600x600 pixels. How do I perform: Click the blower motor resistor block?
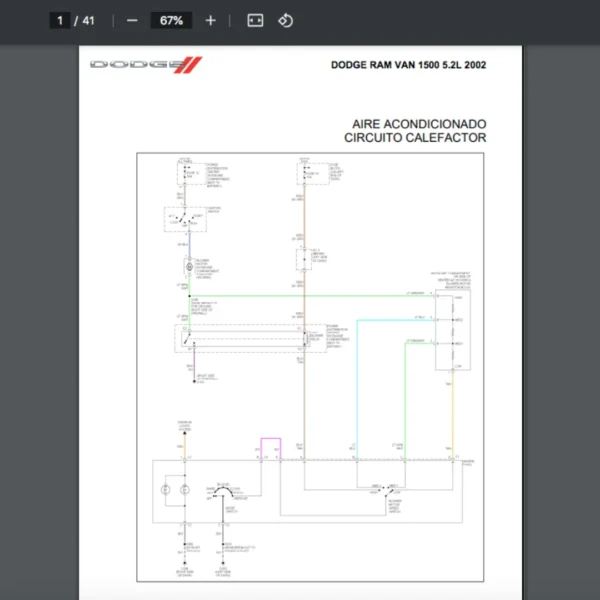[452, 332]
